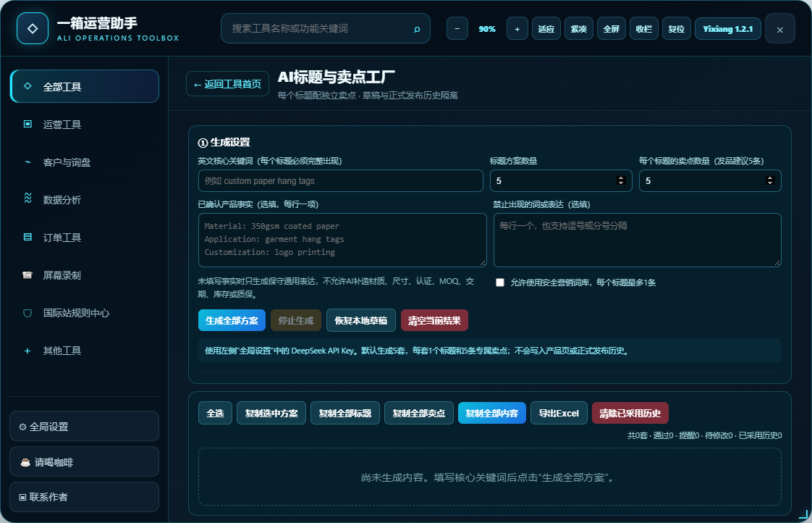Click the Yixiang 1.2.1 version button
The height and width of the screenshot is (523, 812).
[x=727, y=28]
